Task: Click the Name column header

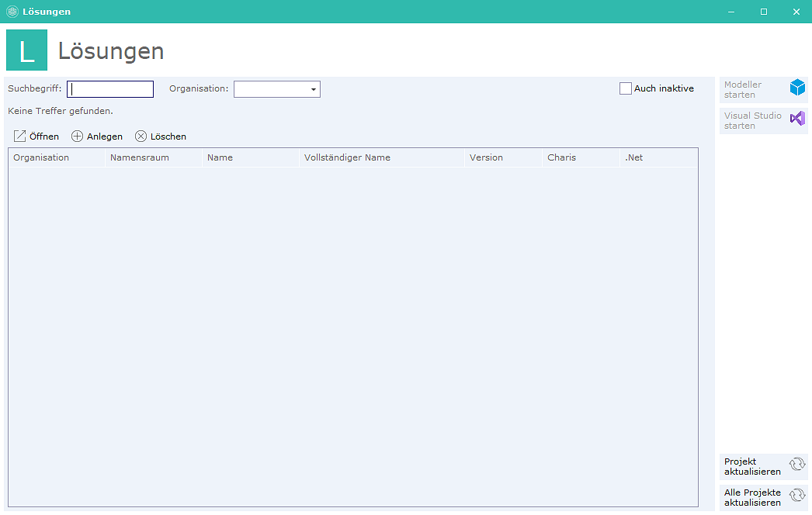Action: (251, 157)
